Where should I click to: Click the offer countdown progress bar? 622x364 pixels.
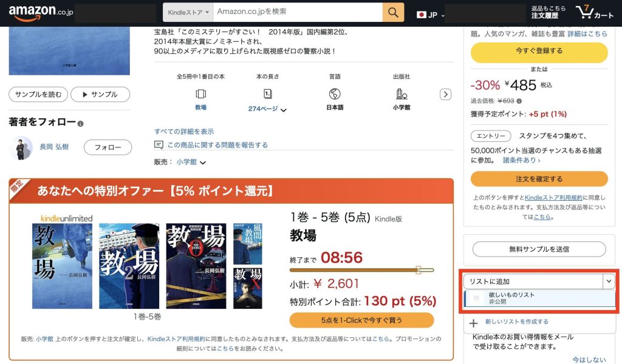pyautogui.click(x=362, y=270)
